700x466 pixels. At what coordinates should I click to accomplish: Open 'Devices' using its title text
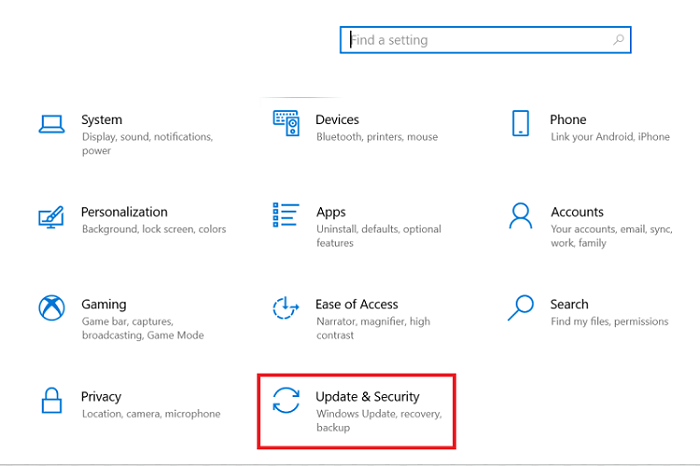coord(337,120)
